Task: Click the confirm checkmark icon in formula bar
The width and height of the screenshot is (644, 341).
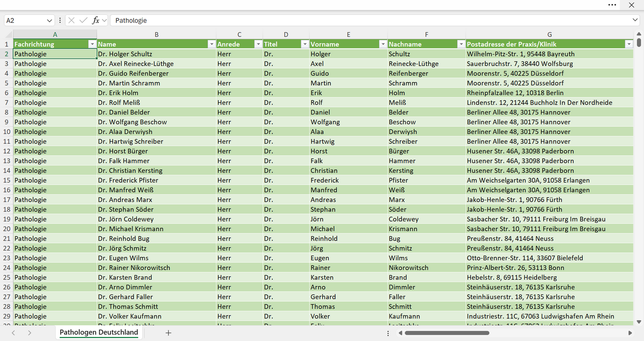Action: point(83,20)
